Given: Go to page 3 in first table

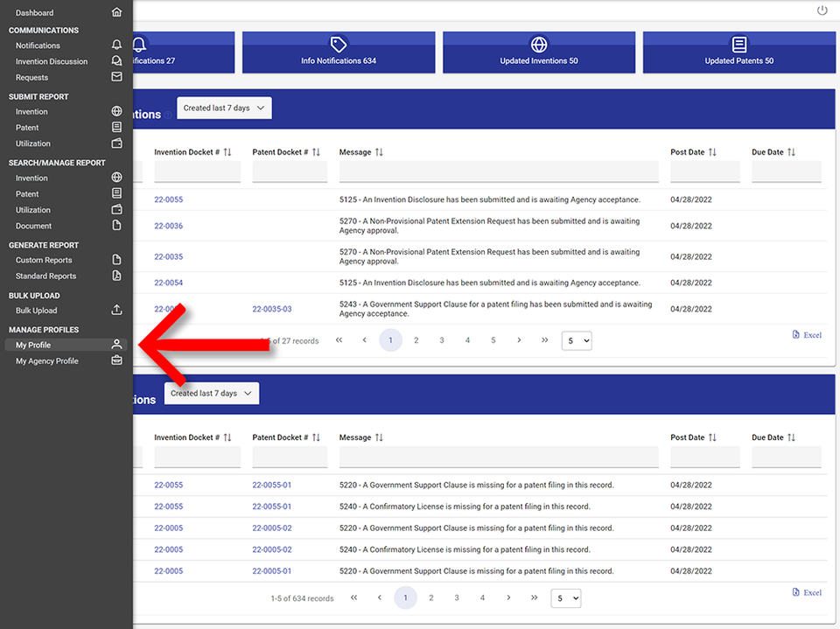Looking at the screenshot, I should pos(442,340).
